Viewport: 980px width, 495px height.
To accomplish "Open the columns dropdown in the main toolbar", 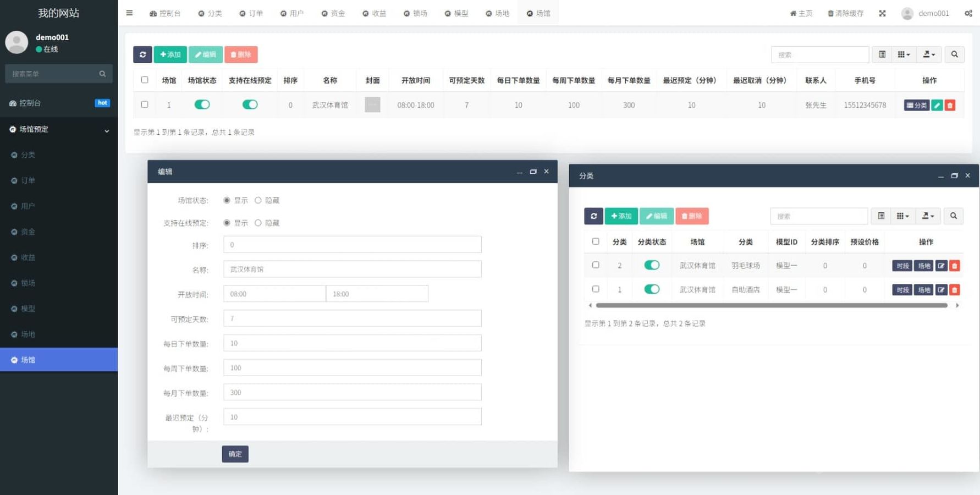I will pyautogui.click(x=904, y=54).
